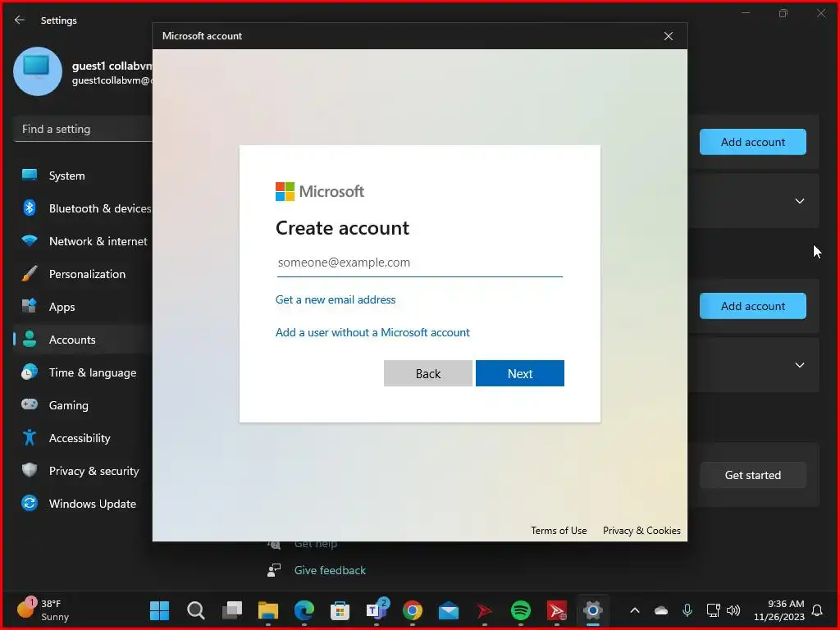Screen dimensions: 840x630
Task: Click the upper Add account button
Action: pos(753,142)
